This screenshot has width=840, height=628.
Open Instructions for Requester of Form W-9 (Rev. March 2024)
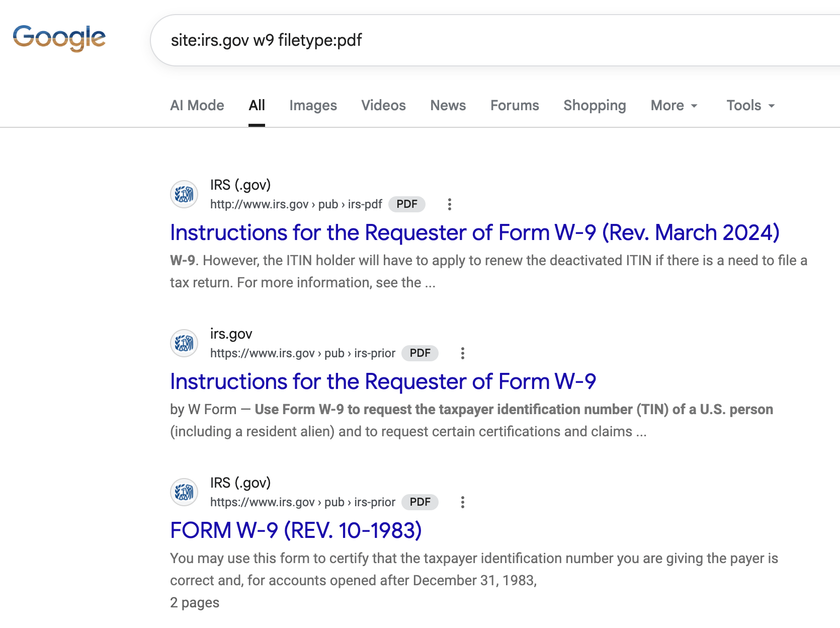(x=474, y=232)
